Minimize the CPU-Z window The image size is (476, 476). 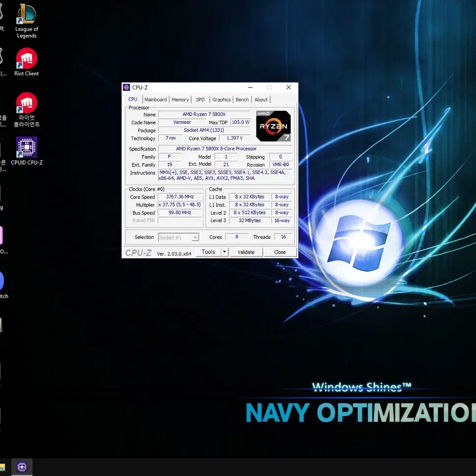click(x=250, y=87)
